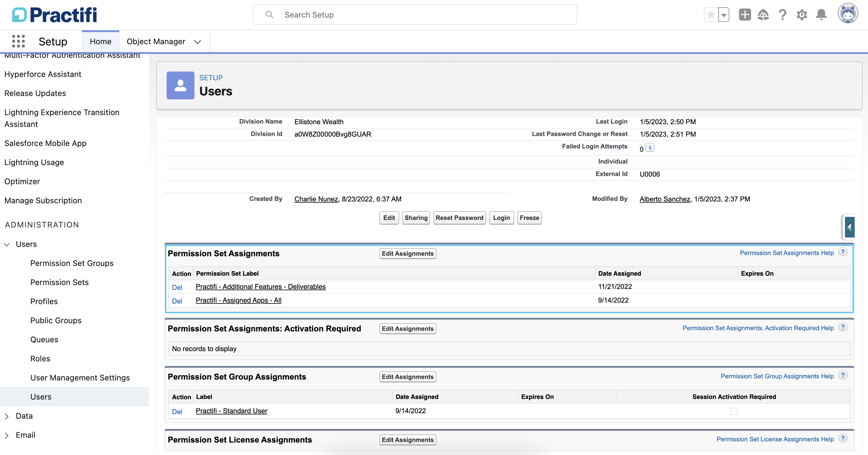Switch to the Object Manager tab

click(156, 42)
